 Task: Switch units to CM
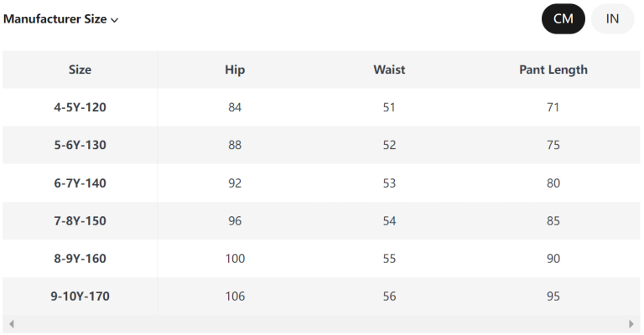(563, 19)
